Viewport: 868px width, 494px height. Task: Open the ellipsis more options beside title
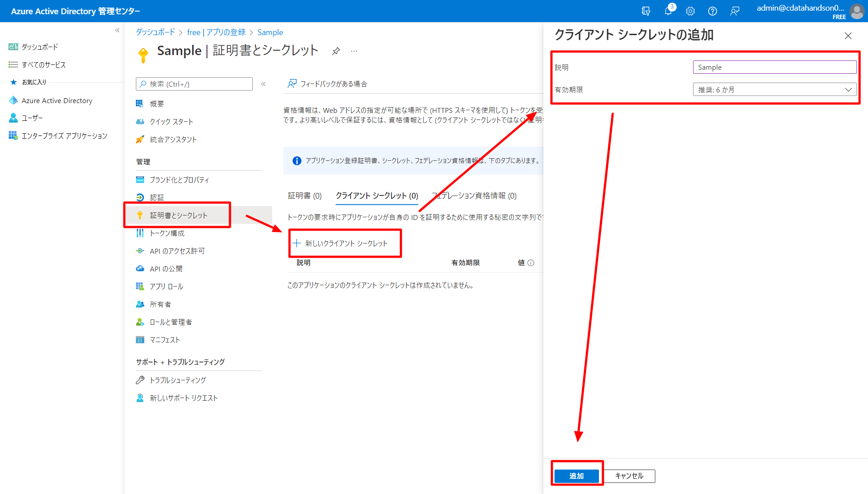tap(354, 51)
